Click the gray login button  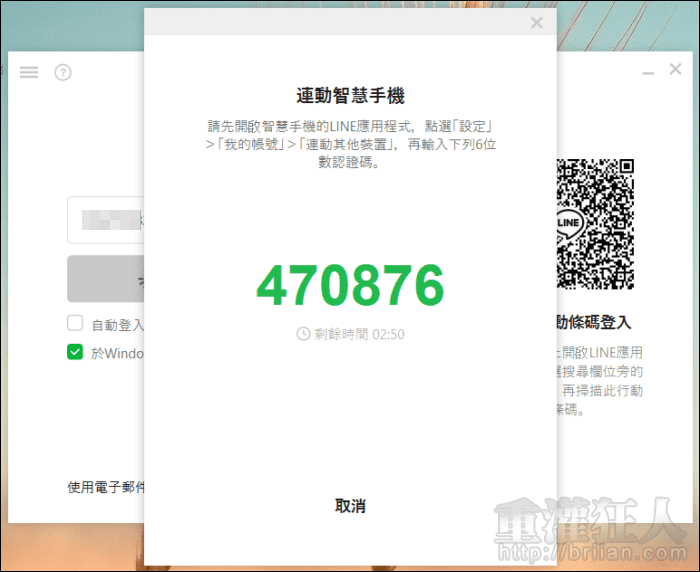[105, 279]
